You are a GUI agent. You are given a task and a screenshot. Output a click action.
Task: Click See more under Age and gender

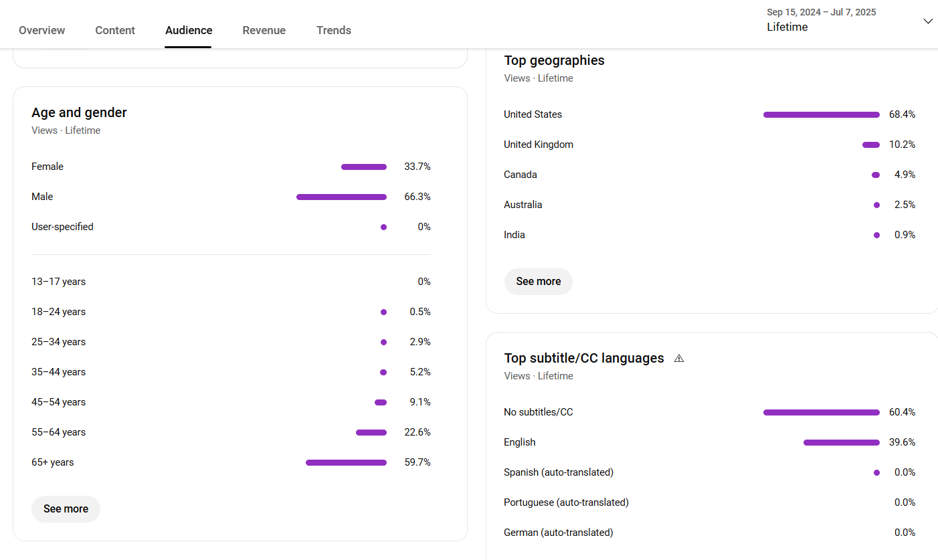66,509
